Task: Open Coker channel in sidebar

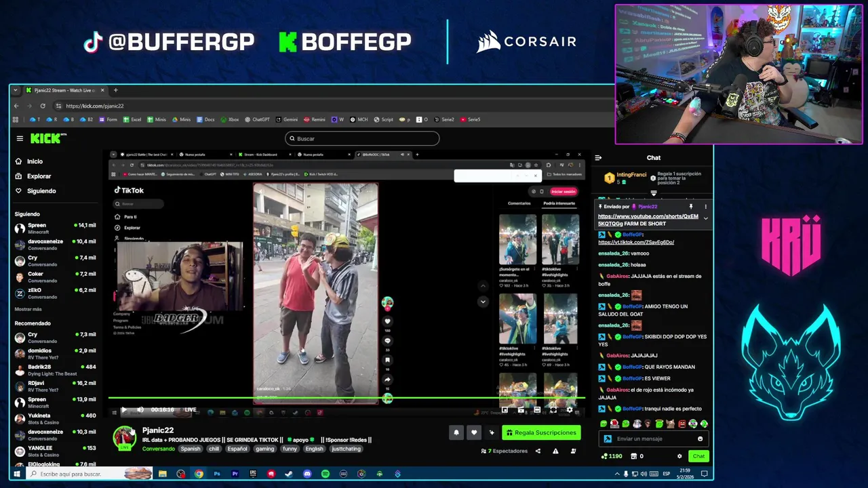Action: [x=56, y=277]
